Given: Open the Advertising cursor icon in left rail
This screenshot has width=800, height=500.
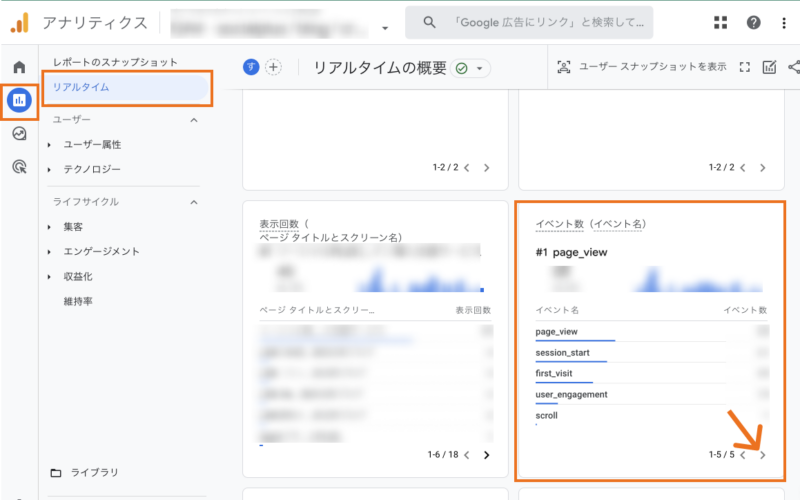Looking at the screenshot, I should (x=19, y=167).
